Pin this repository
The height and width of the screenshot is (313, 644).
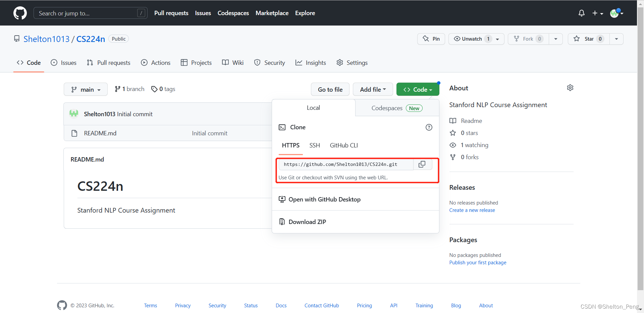(x=431, y=39)
